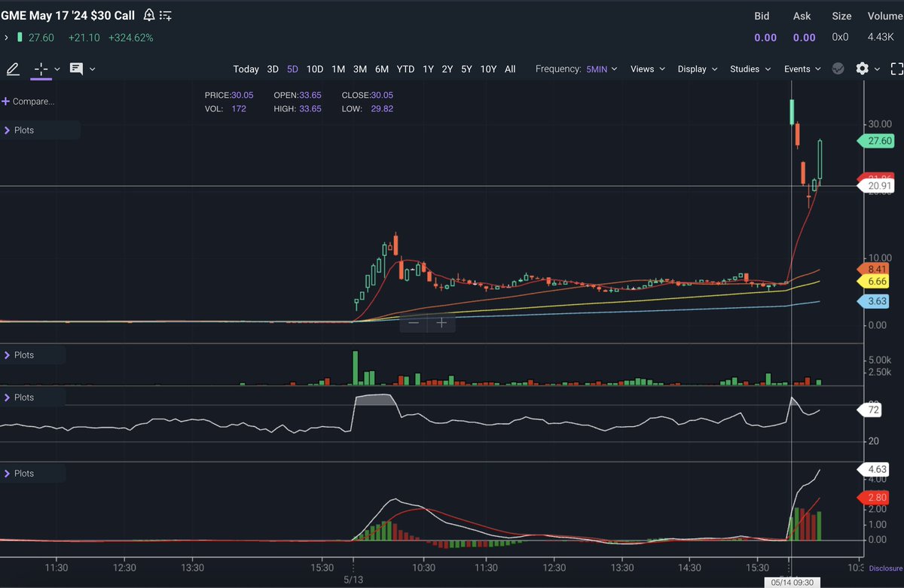This screenshot has width=904, height=588.
Task: Toggle the grey chart-line indicator icon
Action: (x=838, y=69)
